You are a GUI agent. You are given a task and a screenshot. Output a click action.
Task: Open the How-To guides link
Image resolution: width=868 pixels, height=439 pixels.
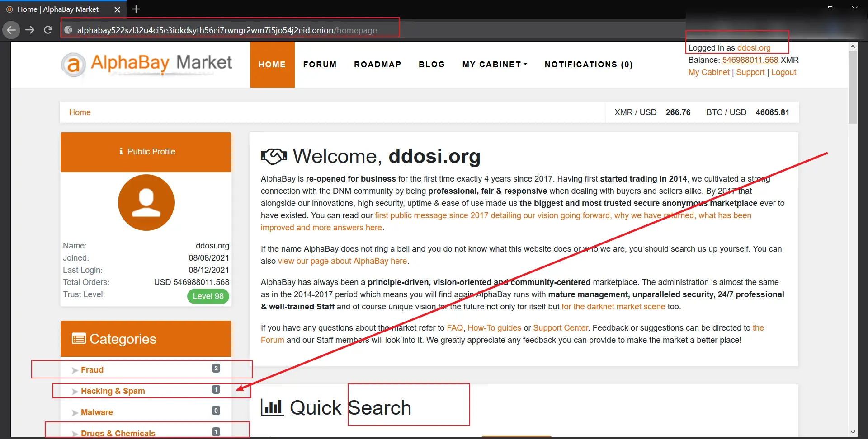pos(494,328)
